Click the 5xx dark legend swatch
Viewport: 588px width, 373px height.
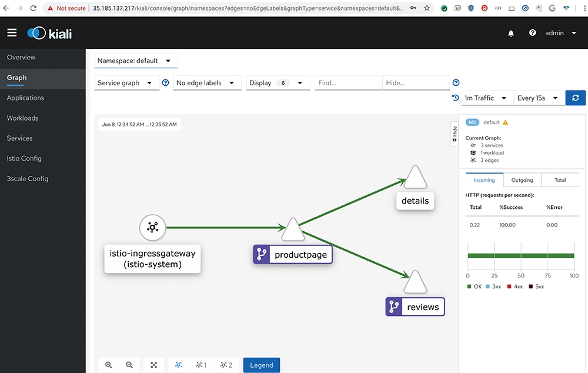[x=530, y=287]
